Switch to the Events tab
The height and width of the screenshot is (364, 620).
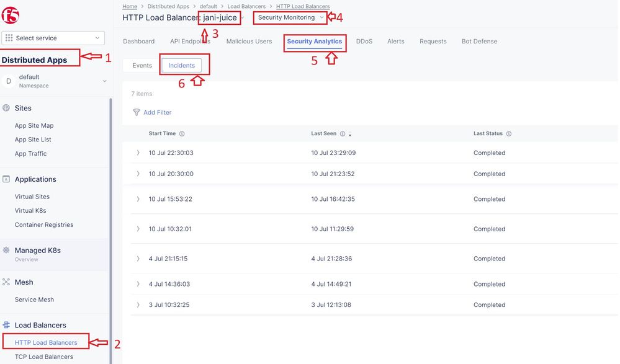[x=142, y=65]
